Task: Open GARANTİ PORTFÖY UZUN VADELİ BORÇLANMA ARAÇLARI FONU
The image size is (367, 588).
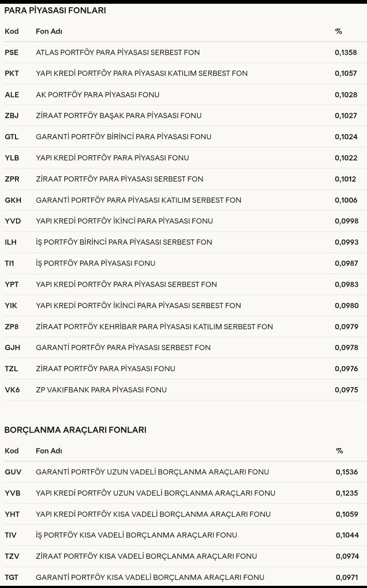Action: pyautogui.click(x=152, y=472)
